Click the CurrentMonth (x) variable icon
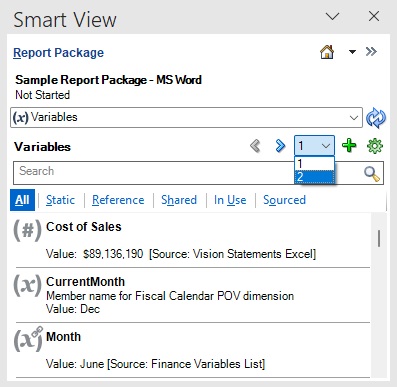397x387 pixels. [27, 286]
